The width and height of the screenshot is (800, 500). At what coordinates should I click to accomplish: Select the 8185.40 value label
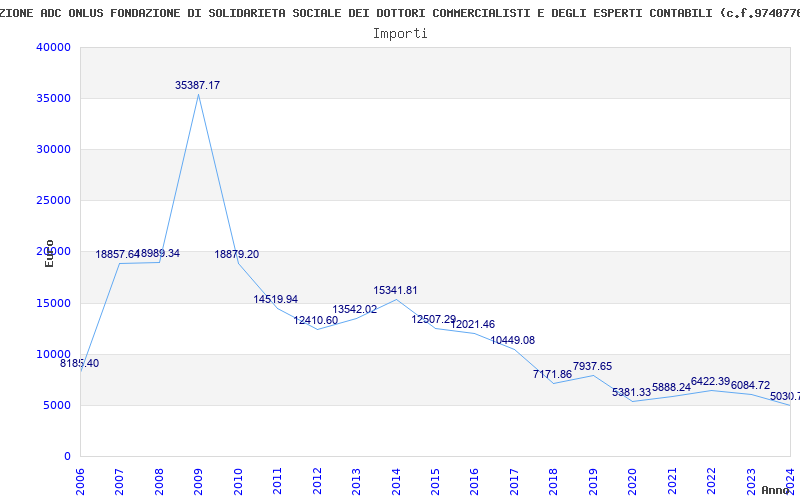[80, 363]
